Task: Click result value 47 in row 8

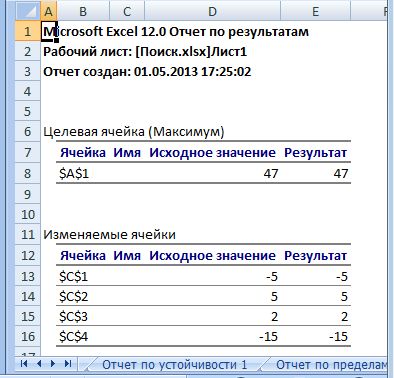Action: (x=341, y=174)
